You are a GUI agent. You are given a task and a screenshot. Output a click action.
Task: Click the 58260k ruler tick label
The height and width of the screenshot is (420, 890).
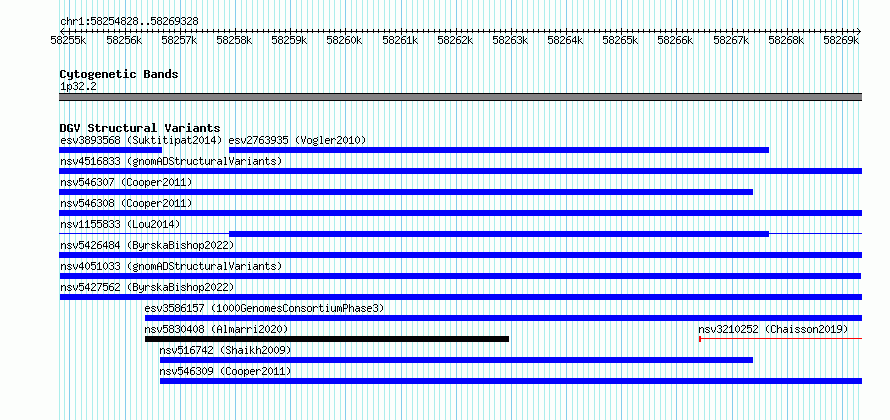coord(345,40)
